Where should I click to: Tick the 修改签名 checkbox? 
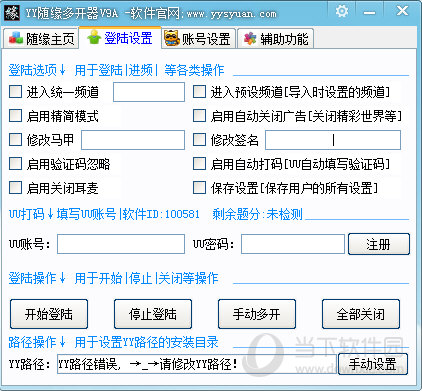199,140
